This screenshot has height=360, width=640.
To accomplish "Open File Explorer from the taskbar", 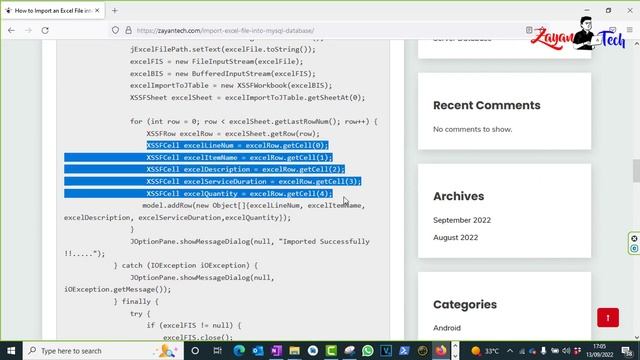I will 295,351.
